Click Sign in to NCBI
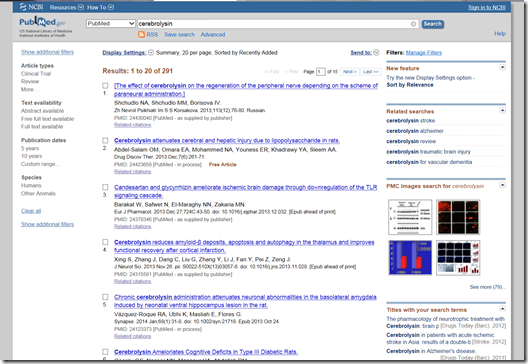This screenshot has height=364, width=528. pos(487,7)
